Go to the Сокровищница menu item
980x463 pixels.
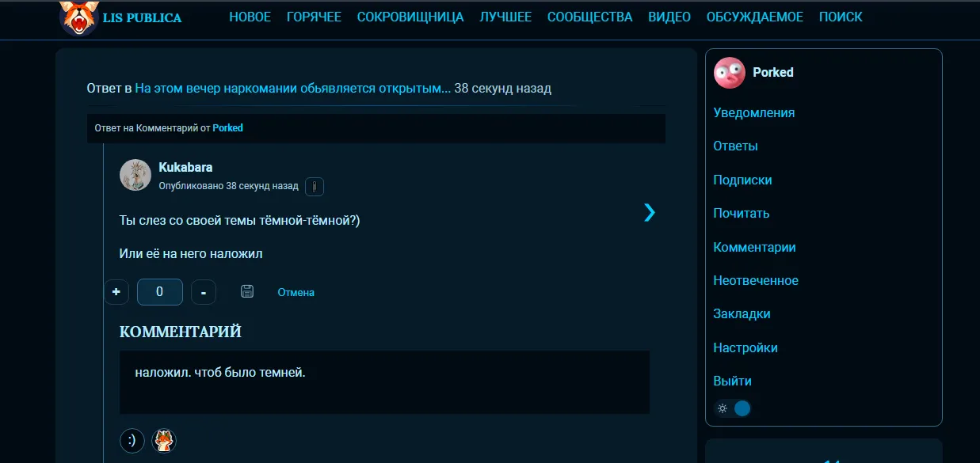(x=410, y=17)
